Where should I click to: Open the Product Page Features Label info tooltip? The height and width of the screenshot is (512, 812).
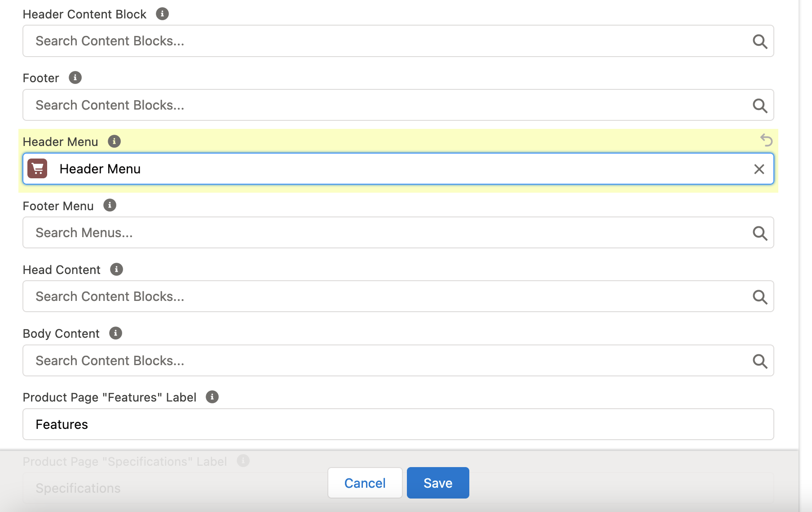(212, 397)
